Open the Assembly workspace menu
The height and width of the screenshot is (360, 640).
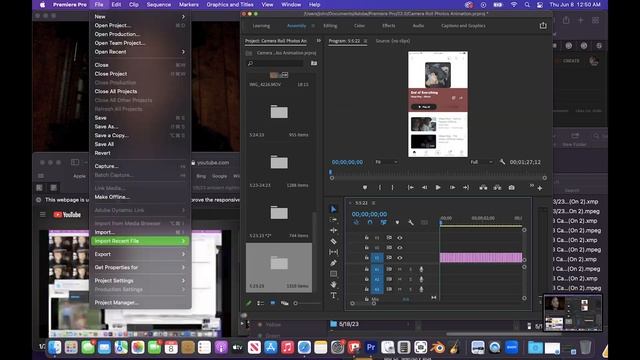(x=313, y=26)
